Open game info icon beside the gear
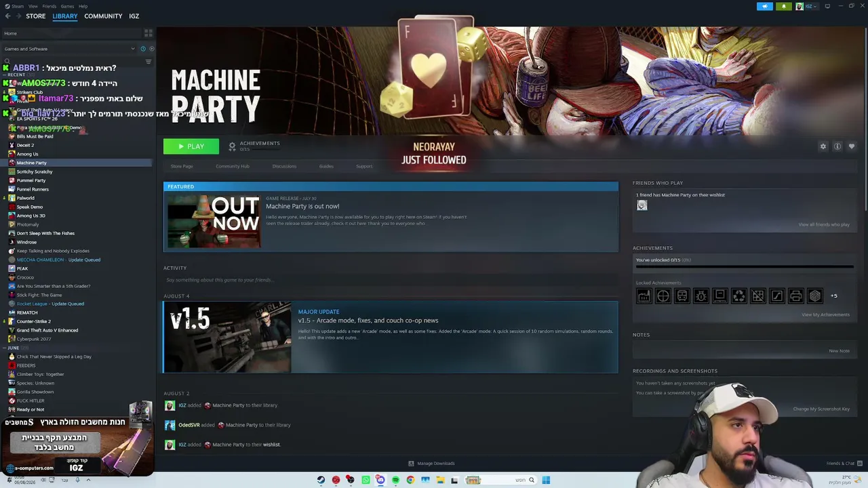 tap(837, 146)
